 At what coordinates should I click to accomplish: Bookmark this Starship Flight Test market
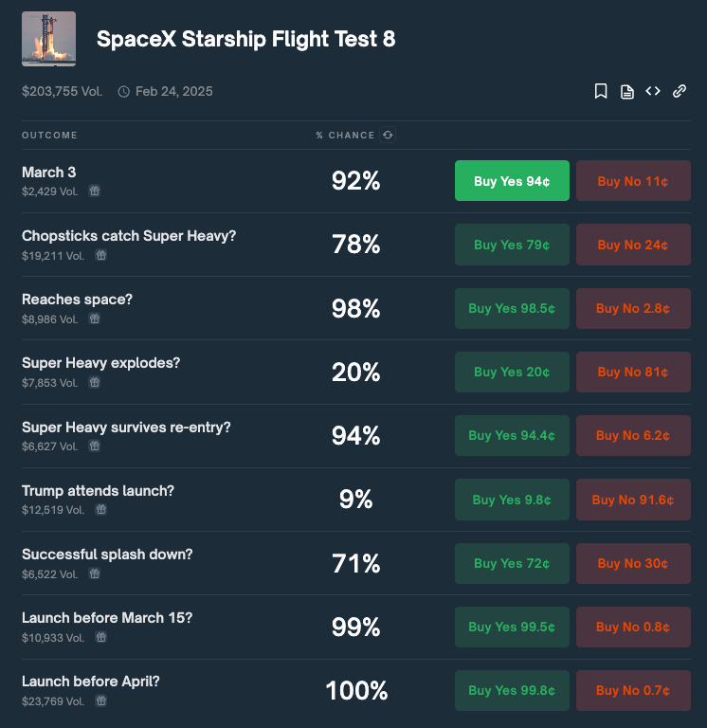pos(601,91)
